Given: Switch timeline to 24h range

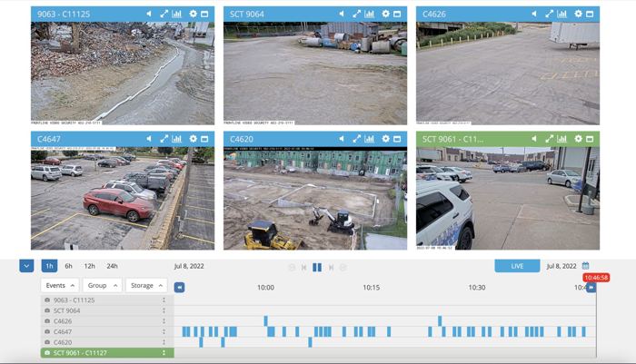Looking at the screenshot, I should 112,266.
